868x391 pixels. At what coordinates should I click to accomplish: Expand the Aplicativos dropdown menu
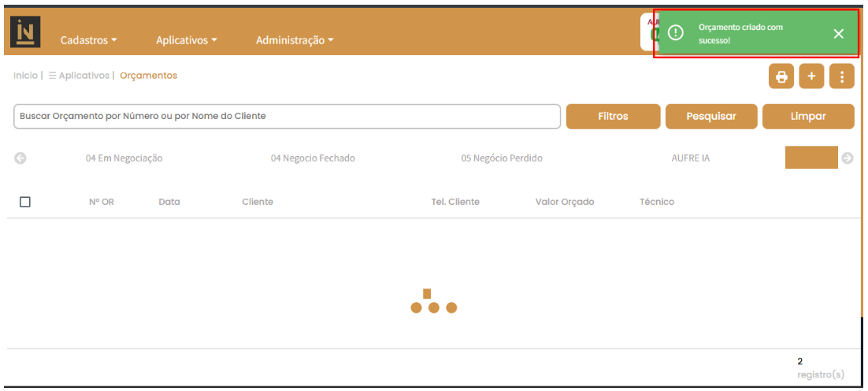[186, 40]
